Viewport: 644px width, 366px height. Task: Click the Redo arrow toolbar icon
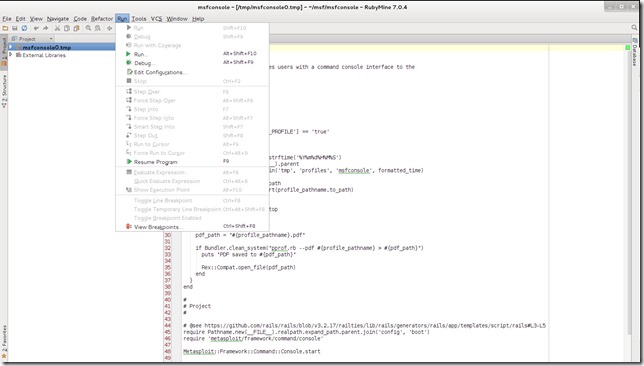(x=46, y=28)
